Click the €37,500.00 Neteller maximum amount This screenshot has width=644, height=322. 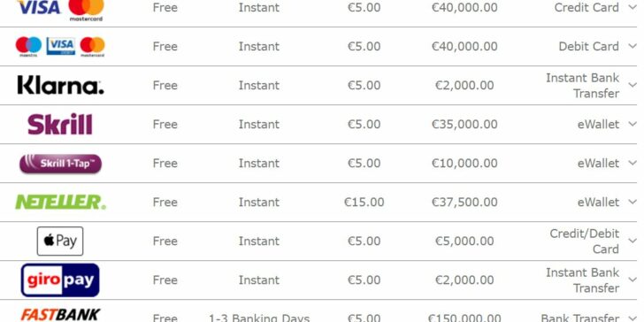(x=464, y=202)
